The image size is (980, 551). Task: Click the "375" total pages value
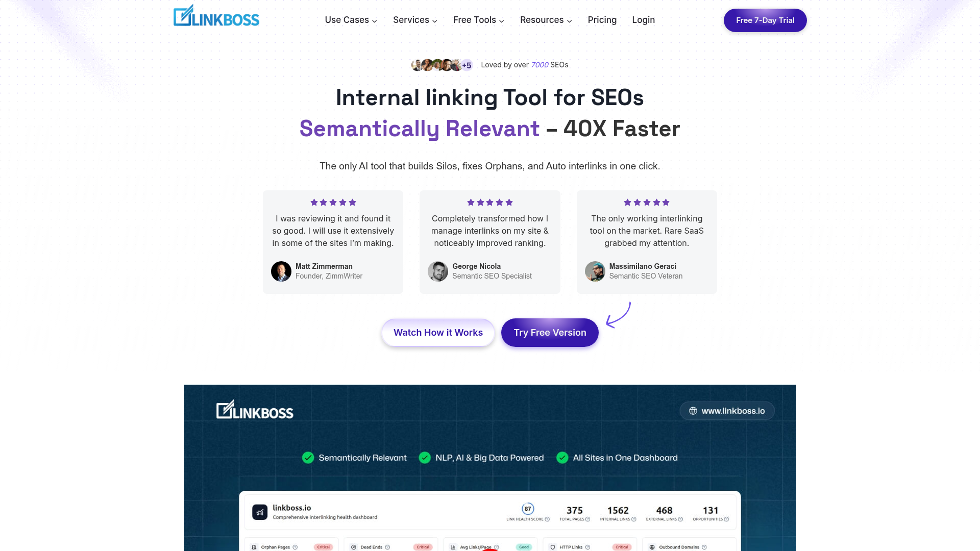575,510
